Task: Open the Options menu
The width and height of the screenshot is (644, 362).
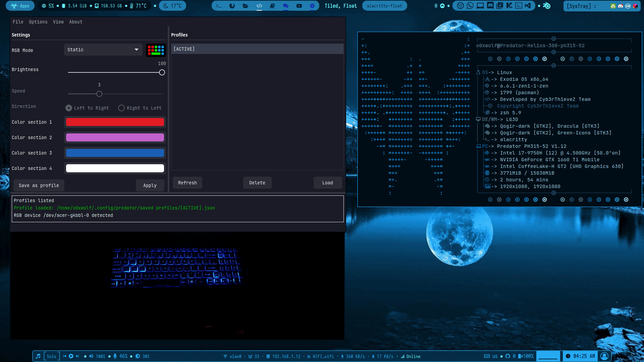Action: coord(38,22)
